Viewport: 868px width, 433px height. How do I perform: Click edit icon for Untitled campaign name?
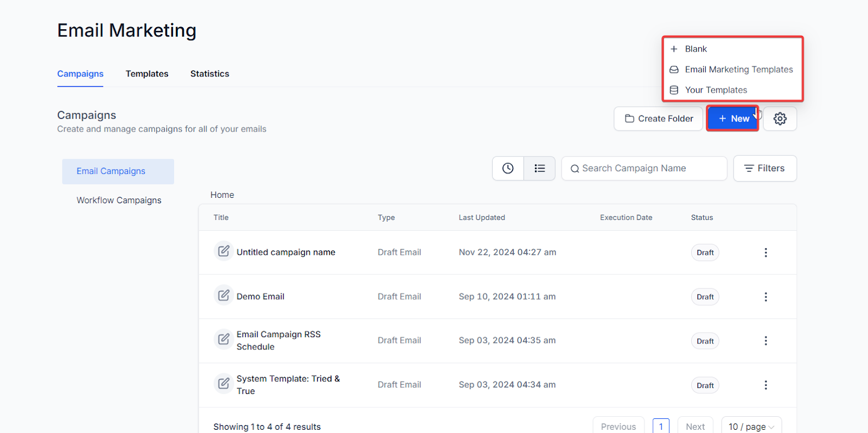224,251
